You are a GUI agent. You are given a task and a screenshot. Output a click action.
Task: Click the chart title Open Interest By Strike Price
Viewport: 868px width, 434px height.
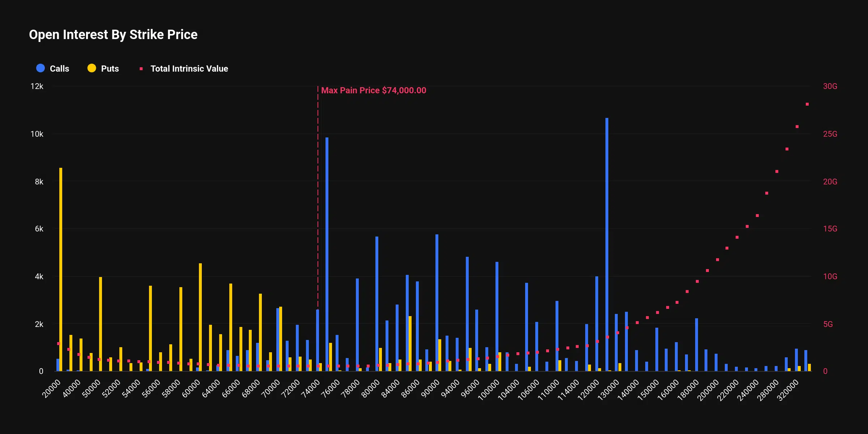pyautogui.click(x=113, y=34)
